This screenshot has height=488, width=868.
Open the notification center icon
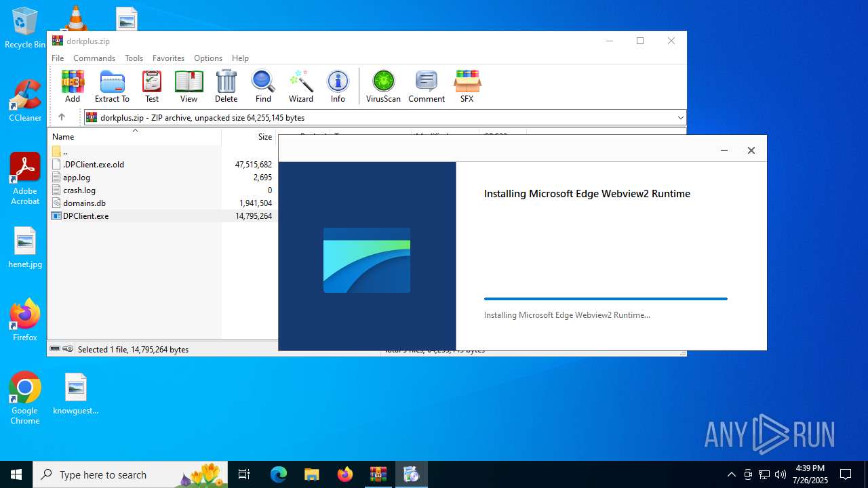846,474
